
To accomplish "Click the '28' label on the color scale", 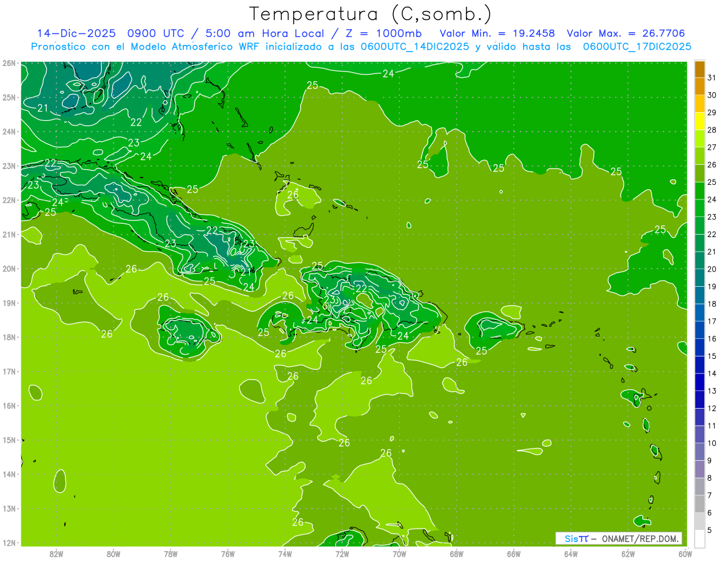I will [x=712, y=130].
